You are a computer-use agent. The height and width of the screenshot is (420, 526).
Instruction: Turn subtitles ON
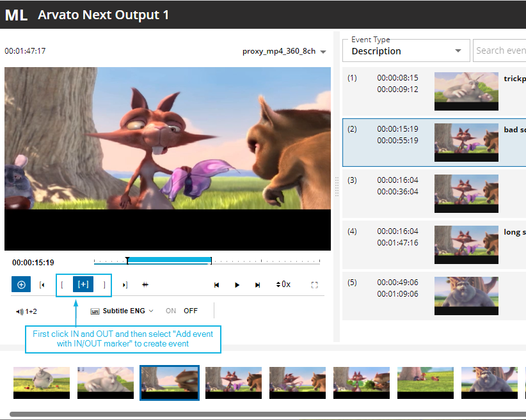[171, 311]
